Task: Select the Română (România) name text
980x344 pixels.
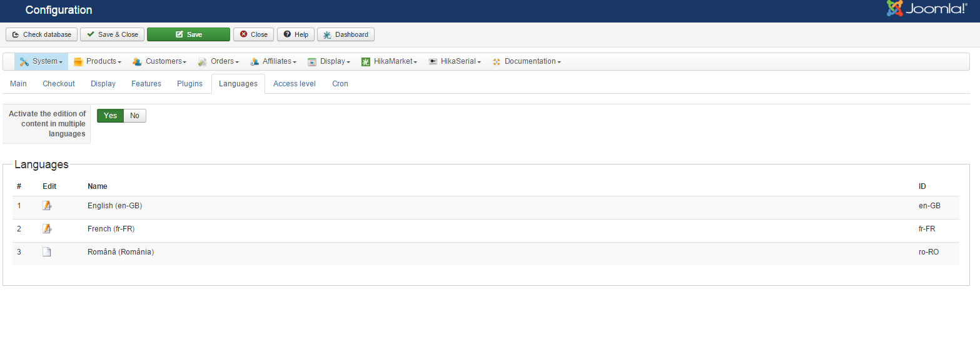Action: tap(121, 252)
